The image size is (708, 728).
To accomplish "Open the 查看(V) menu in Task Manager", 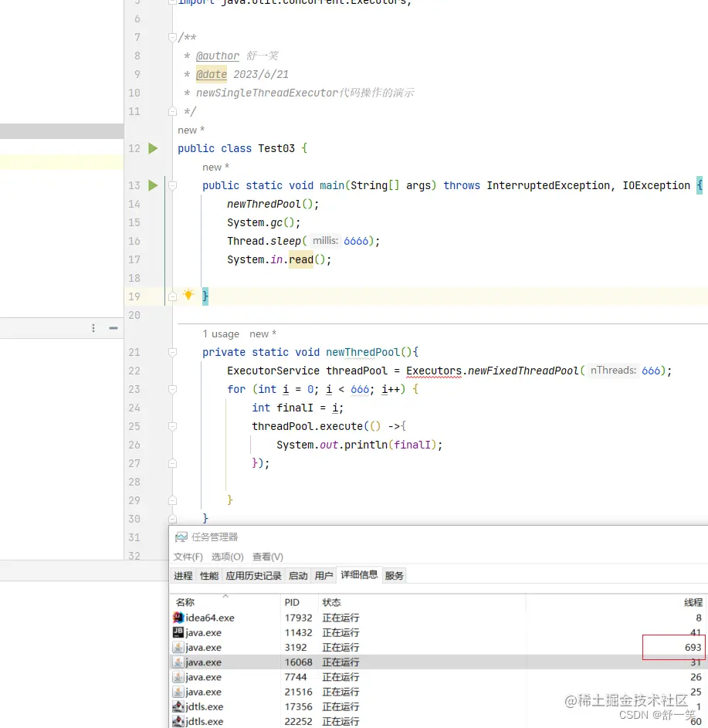I will click(x=268, y=557).
